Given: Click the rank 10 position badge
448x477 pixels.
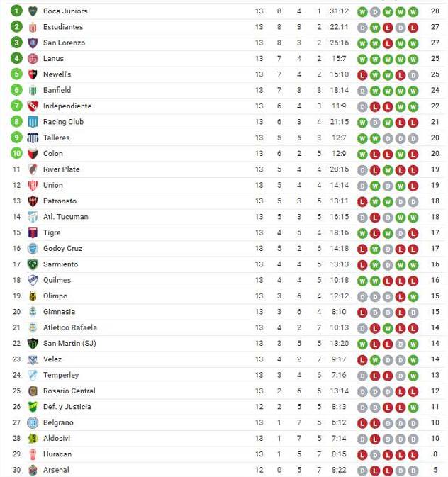Looking at the screenshot, I should pyautogui.click(x=16, y=154).
